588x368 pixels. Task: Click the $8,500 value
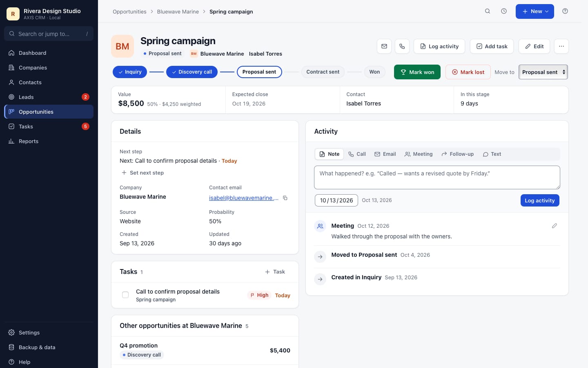[x=131, y=103]
